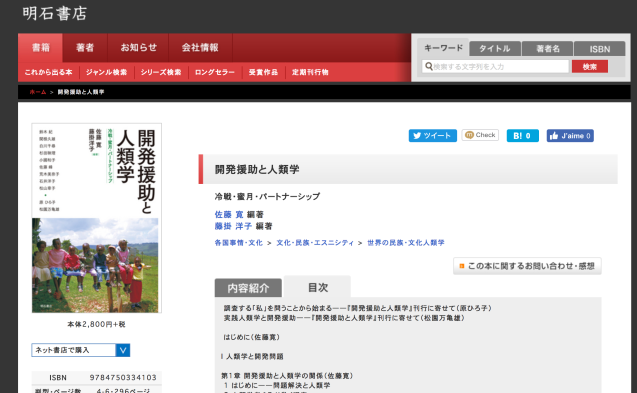Select the ISBN search tab
Screen dimensions: 637x393
click(600, 49)
